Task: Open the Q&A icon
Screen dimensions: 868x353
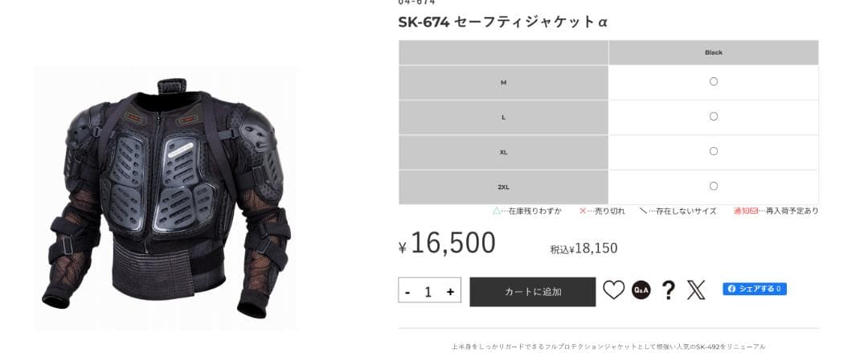Action: click(641, 289)
